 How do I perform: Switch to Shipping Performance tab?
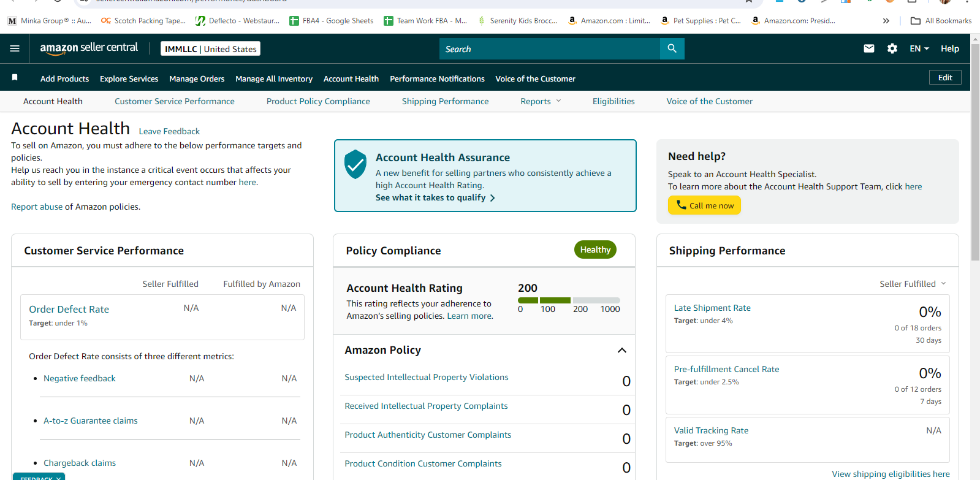(x=446, y=101)
